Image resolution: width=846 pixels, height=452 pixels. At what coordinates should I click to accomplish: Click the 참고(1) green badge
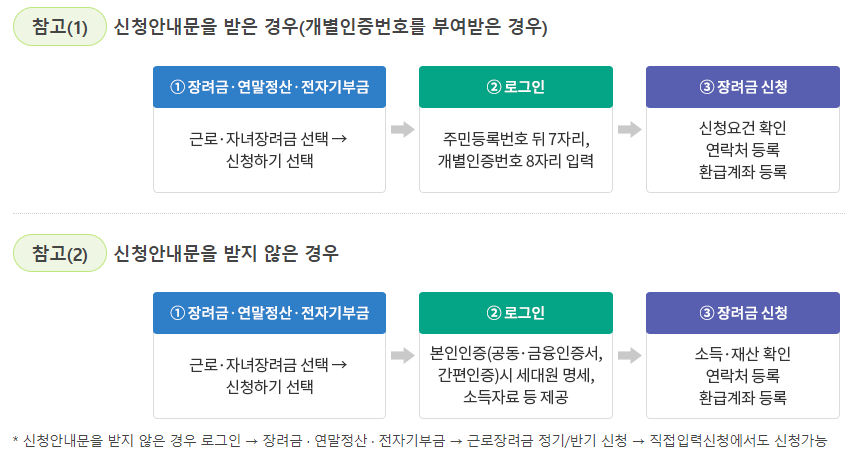point(60,27)
